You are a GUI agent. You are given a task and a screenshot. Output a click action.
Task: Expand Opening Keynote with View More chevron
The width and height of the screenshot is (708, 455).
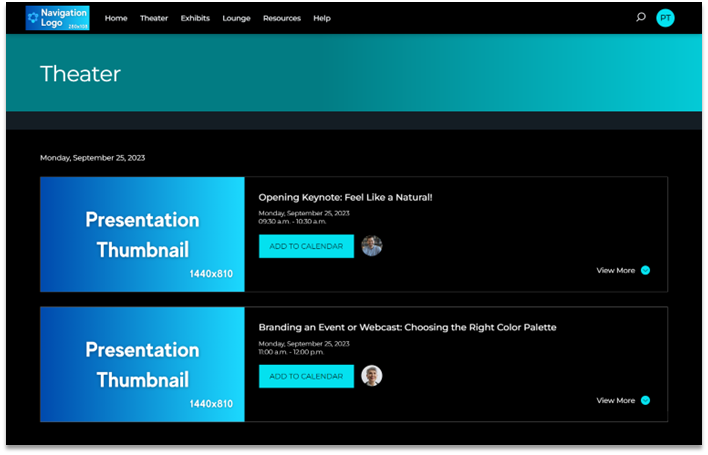click(645, 270)
